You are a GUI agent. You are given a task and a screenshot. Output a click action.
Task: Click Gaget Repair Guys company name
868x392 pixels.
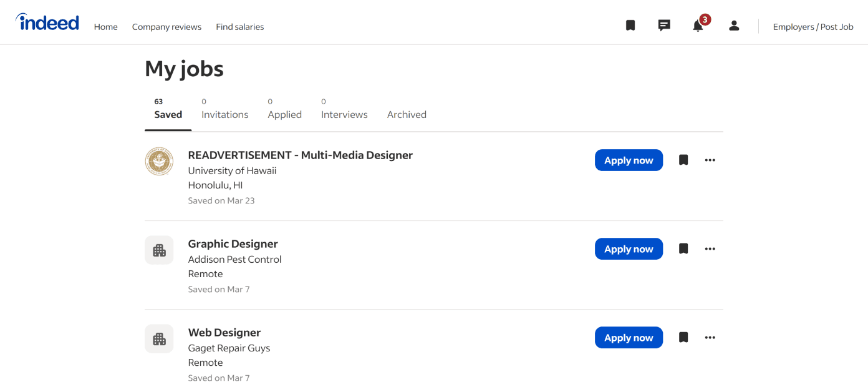[x=229, y=348]
